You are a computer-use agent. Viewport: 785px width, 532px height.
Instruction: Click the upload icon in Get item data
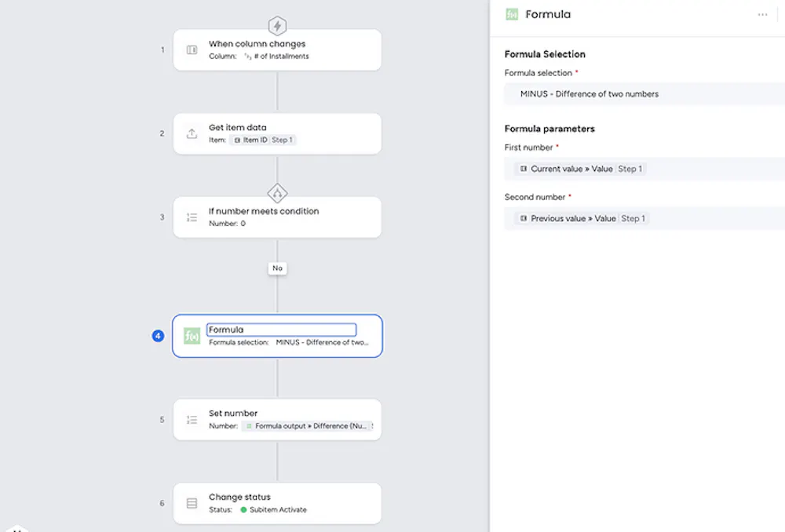coord(192,133)
